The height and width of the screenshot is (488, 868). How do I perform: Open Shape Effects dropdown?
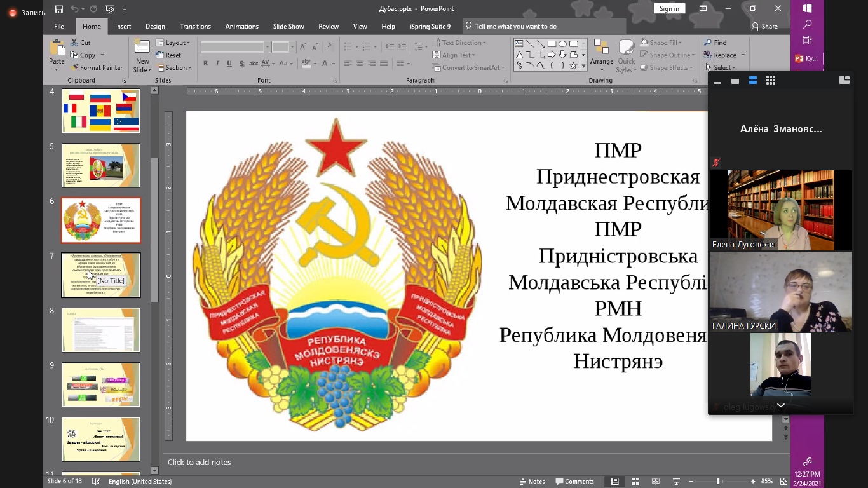(x=666, y=67)
